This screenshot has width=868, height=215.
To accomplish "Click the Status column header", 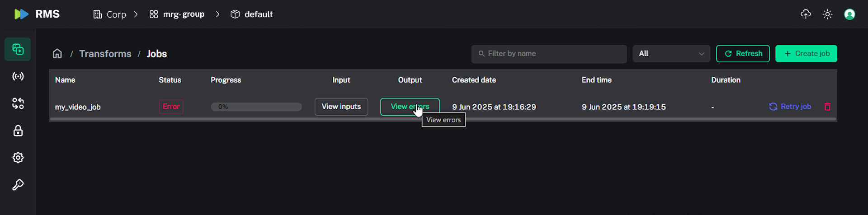I will click(170, 80).
